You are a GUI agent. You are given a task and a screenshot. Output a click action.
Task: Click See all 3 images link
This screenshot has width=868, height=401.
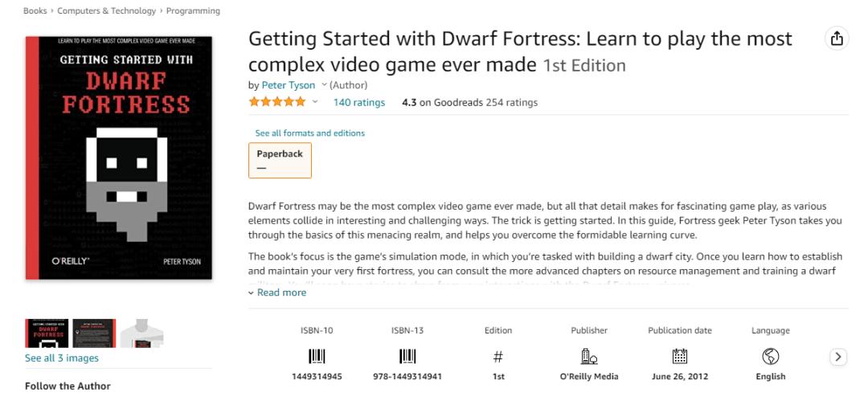(62, 358)
